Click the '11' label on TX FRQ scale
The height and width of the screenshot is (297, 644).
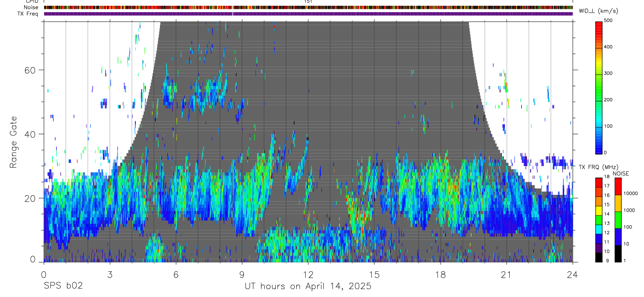(607, 242)
